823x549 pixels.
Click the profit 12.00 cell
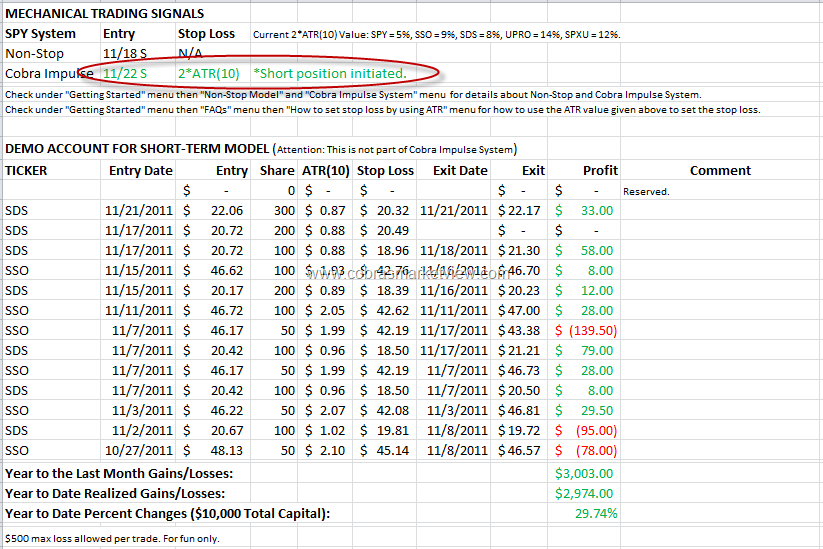tap(584, 290)
